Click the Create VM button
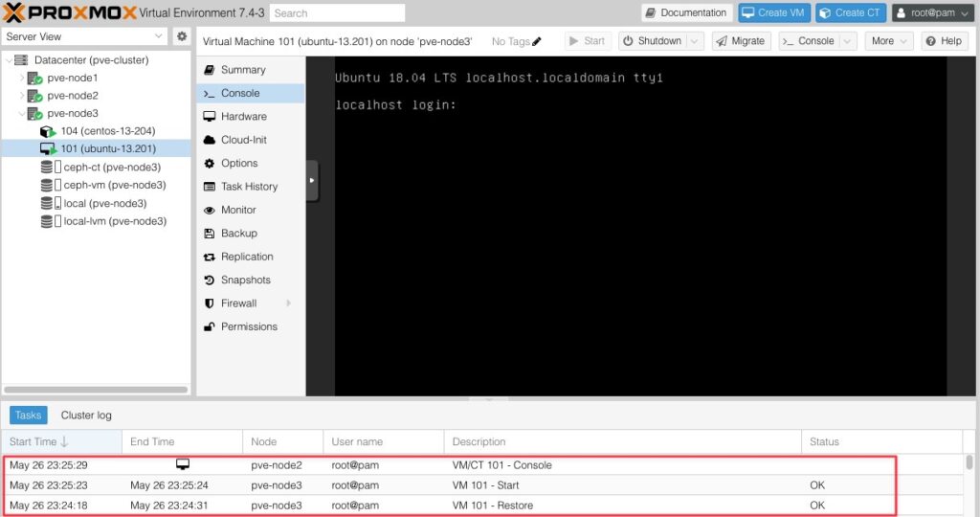Viewport: 980px width, 517px height. [x=773, y=12]
